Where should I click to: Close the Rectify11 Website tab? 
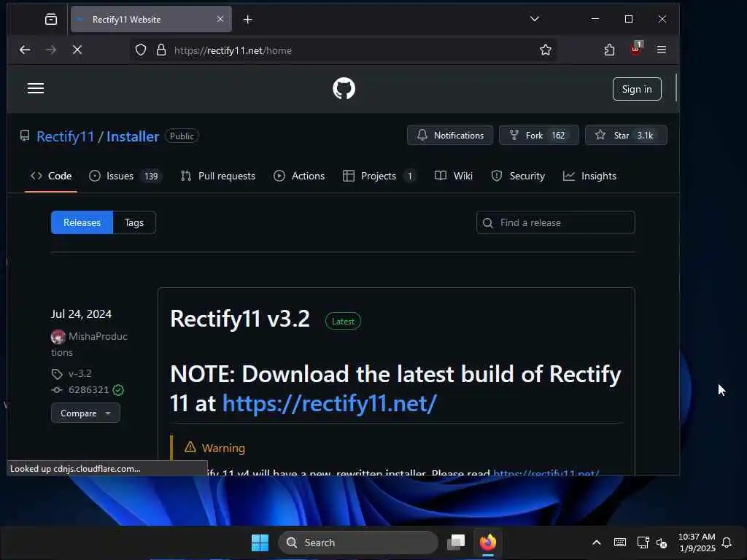[220, 19]
